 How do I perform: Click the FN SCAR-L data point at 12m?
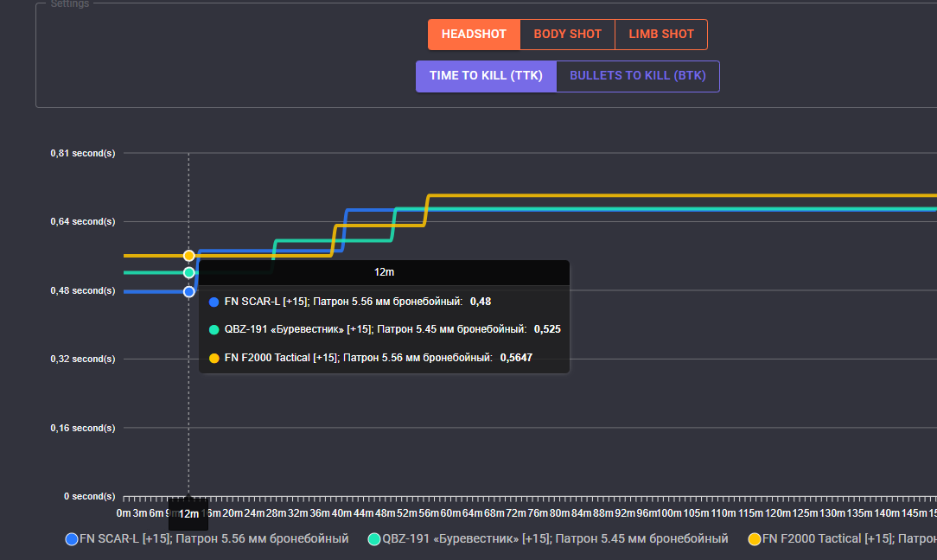[x=188, y=291]
